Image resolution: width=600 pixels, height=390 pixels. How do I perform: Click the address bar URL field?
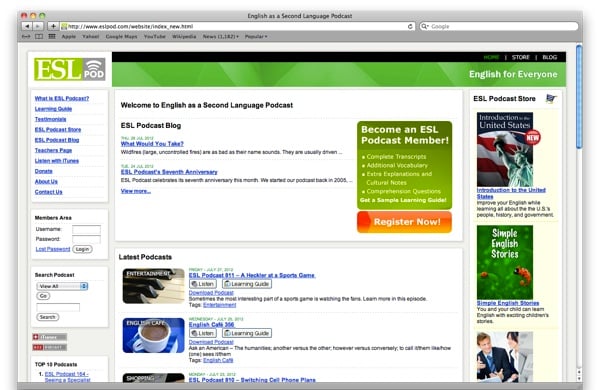coord(237,26)
